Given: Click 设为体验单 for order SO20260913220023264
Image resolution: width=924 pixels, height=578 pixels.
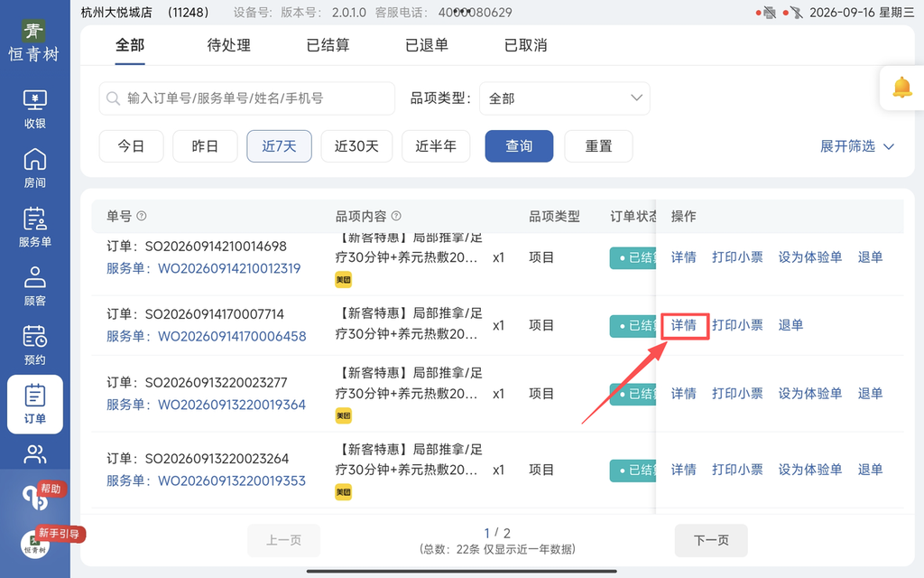Looking at the screenshot, I should click(810, 470).
